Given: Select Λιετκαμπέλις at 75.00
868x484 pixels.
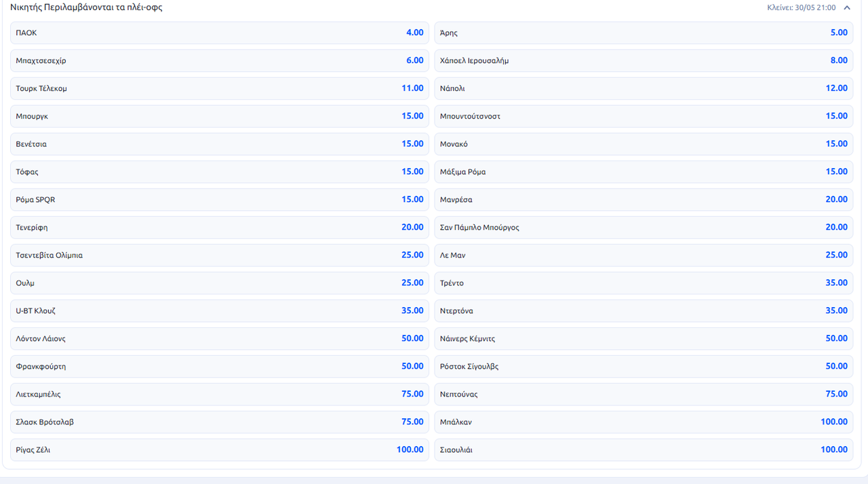Looking at the screenshot, I should (220, 394).
